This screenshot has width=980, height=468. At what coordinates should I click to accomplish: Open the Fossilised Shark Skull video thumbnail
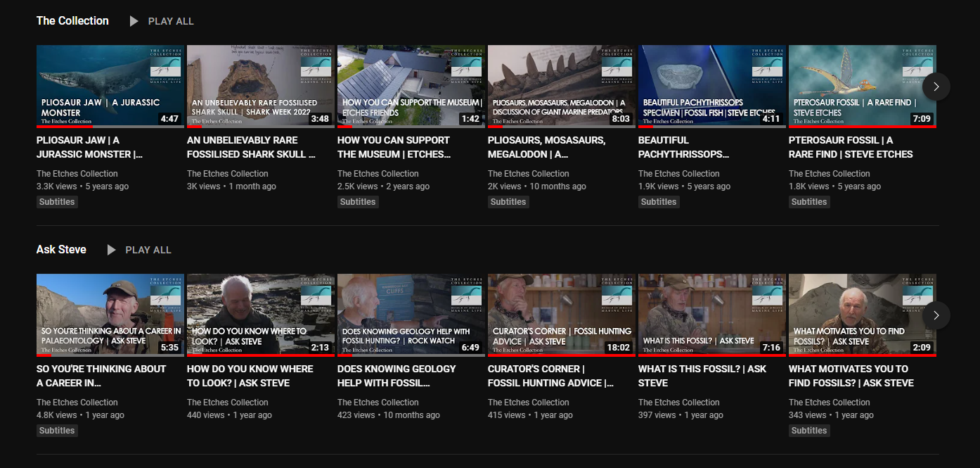261,87
